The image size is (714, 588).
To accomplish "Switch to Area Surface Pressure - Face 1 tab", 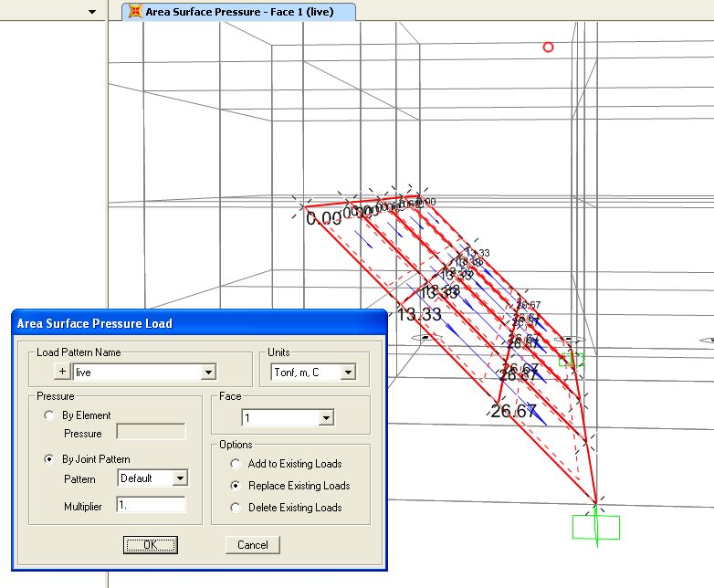I will tap(239, 11).
